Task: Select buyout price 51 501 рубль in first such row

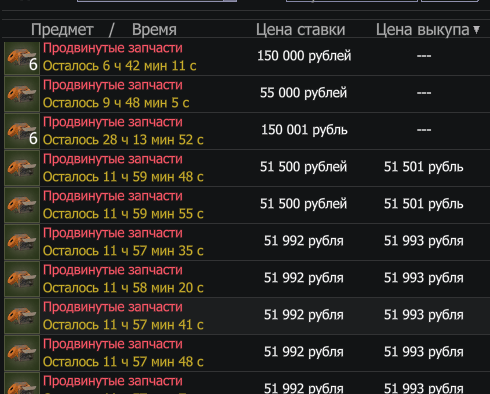Action: [x=423, y=167]
